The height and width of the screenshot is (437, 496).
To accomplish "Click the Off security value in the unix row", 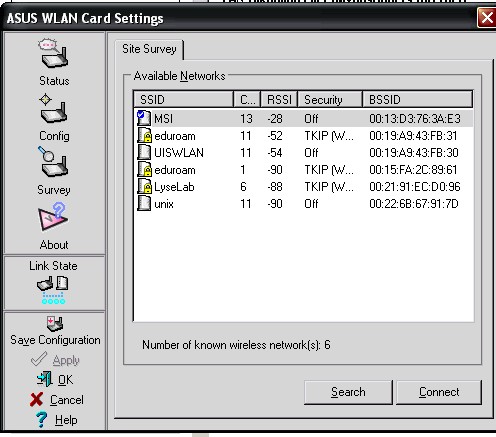I will tap(311, 204).
